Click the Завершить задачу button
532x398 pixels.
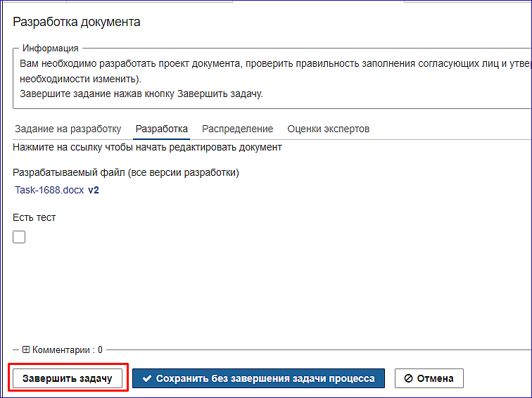(68, 378)
